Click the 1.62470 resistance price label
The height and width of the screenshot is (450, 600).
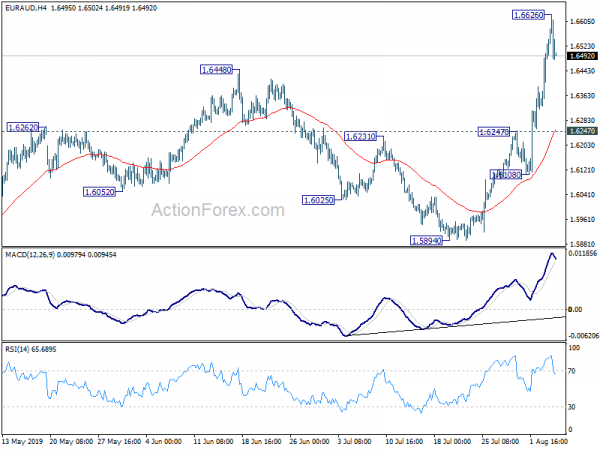pos(494,132)
